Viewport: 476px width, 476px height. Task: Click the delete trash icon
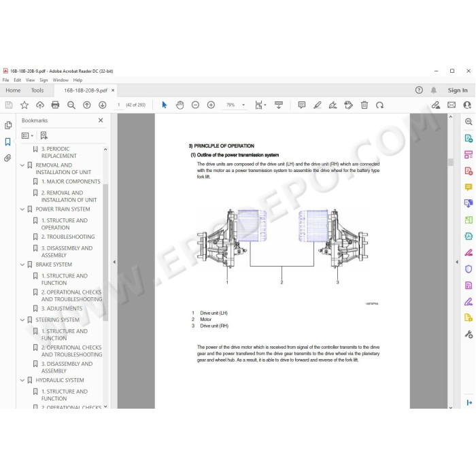364,105
